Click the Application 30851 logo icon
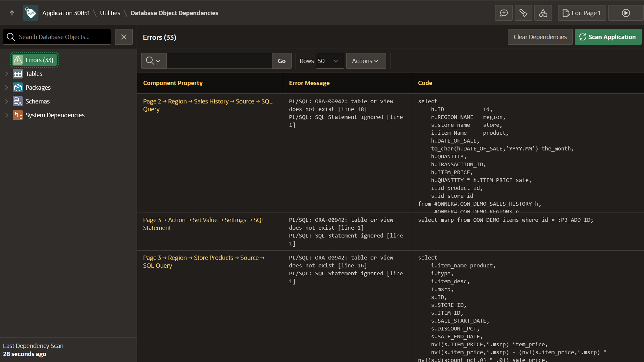 click(31, 13)
